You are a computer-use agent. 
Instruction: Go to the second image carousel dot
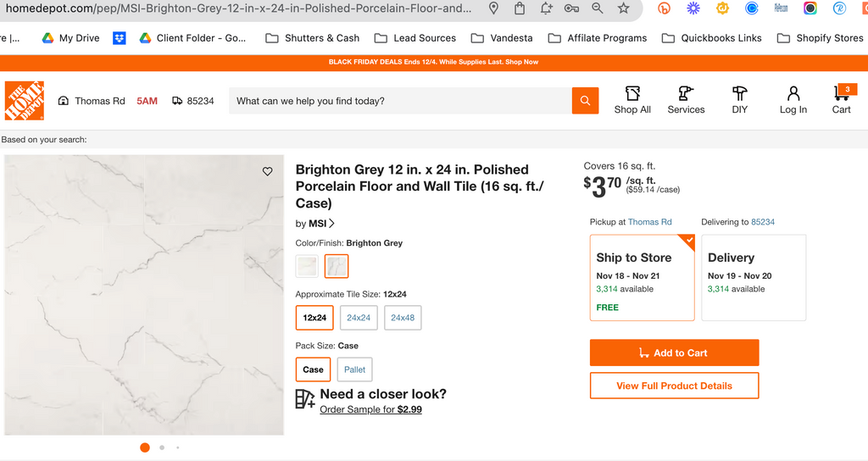tap(162, 447)
